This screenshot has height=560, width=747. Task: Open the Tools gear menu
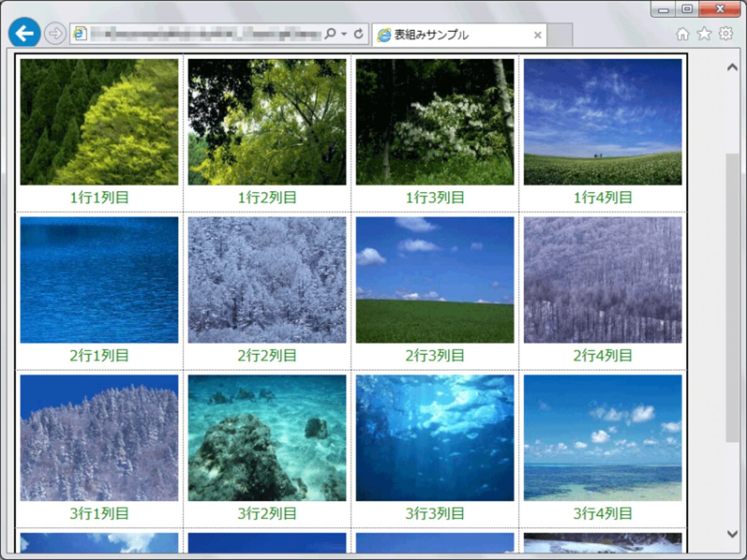pyautogui.click(x=726, y=34)
